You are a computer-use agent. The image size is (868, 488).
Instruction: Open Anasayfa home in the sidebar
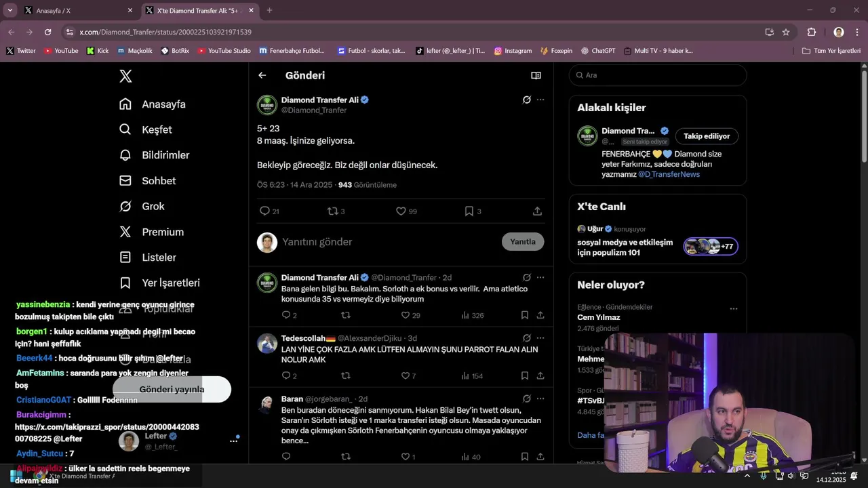coord(152,104)
